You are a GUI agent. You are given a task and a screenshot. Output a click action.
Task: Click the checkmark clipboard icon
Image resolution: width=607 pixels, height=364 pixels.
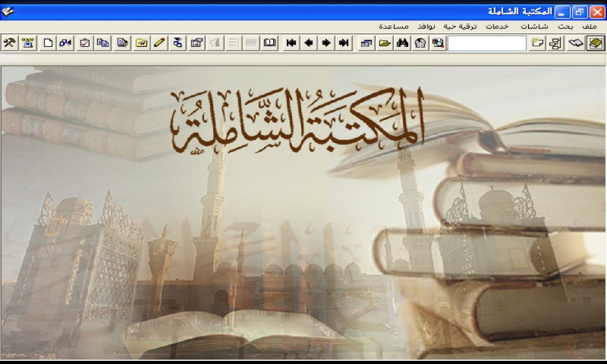(85, 43)
